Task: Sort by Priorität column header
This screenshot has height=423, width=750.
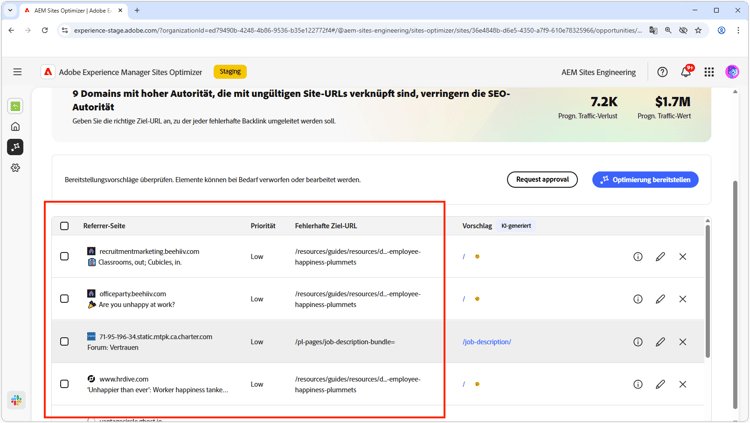Action: [x=263, y=226]
